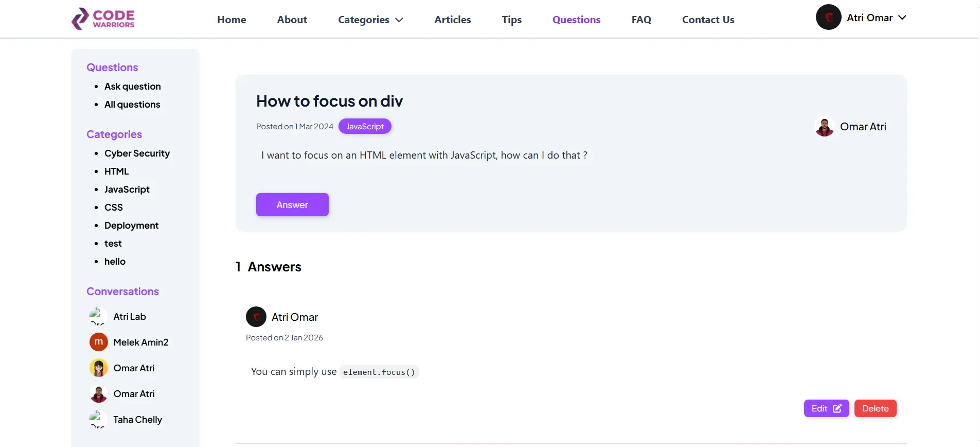This screenshot has width=980, height=447.
Task: Expand the Categories dropdown menu
Action: (x=370, y=20)
